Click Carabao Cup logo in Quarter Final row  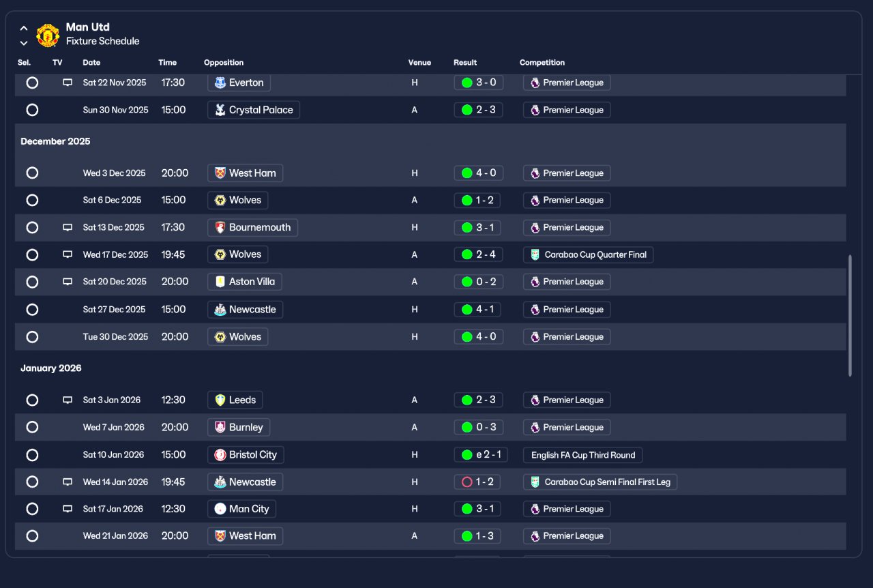pos(535,254)
